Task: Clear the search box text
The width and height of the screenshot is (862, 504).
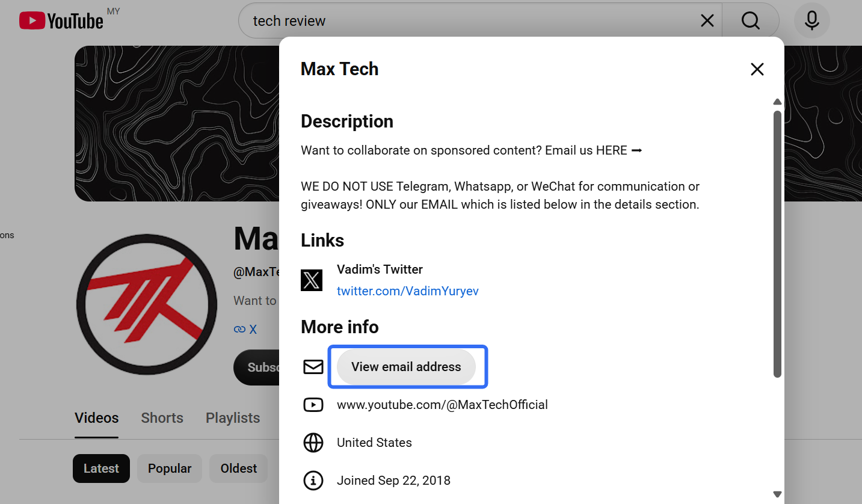Action: click(707, 21)
